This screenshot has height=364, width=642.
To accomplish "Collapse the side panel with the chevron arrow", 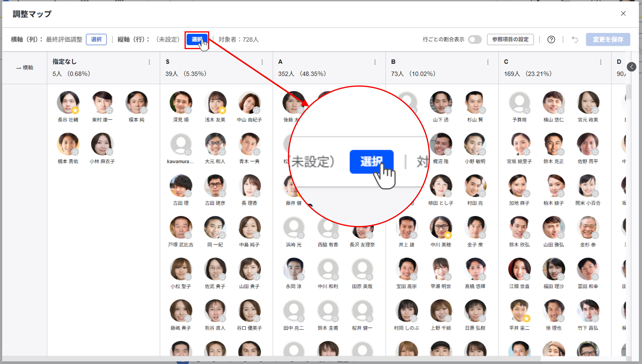I will point(631,67).
